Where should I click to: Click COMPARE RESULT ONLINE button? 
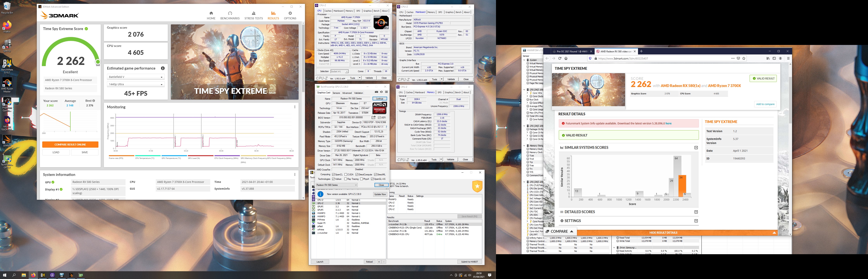click(70, 145)
